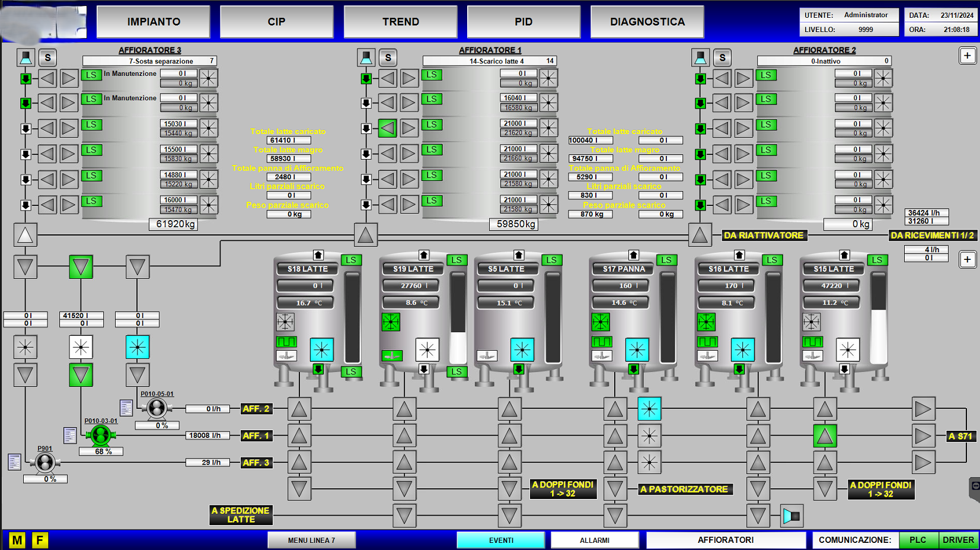
Task: Switch to the DIAGNOSTICA tab
Action: click(x=647, y=22)
